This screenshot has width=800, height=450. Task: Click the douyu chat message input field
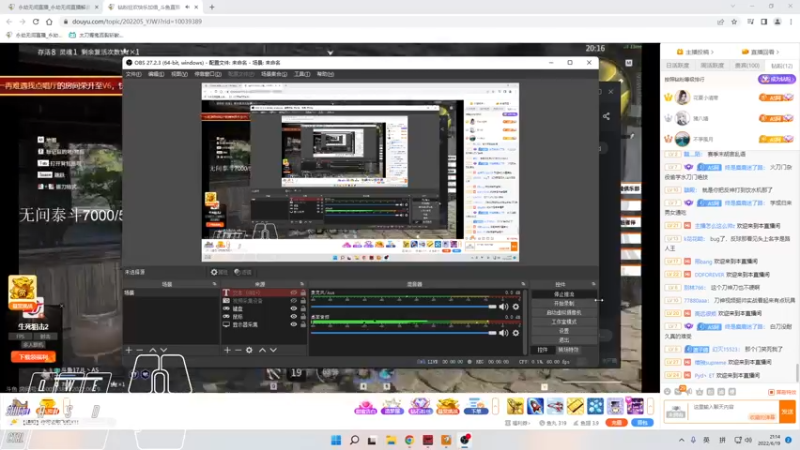point(734,411)
